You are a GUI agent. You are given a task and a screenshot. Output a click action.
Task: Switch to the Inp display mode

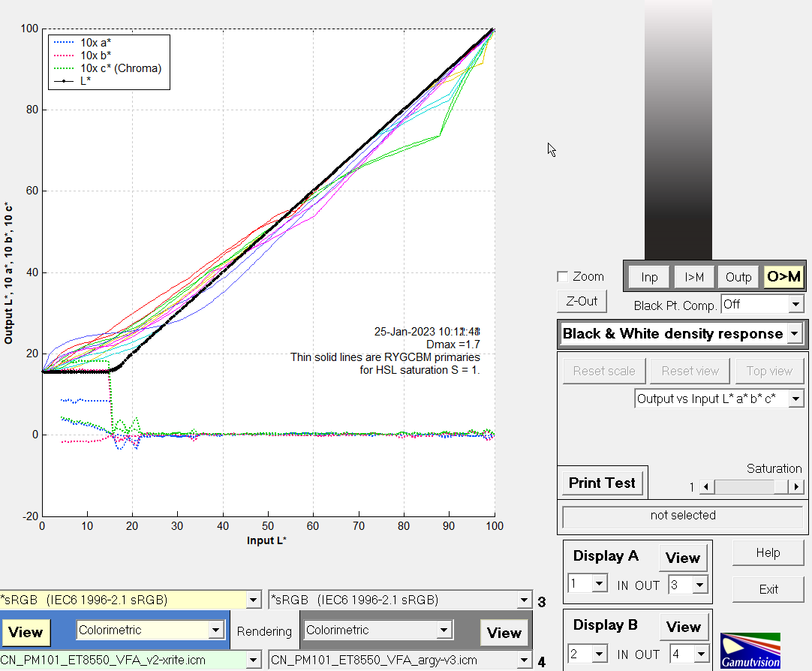coord(649,277)
